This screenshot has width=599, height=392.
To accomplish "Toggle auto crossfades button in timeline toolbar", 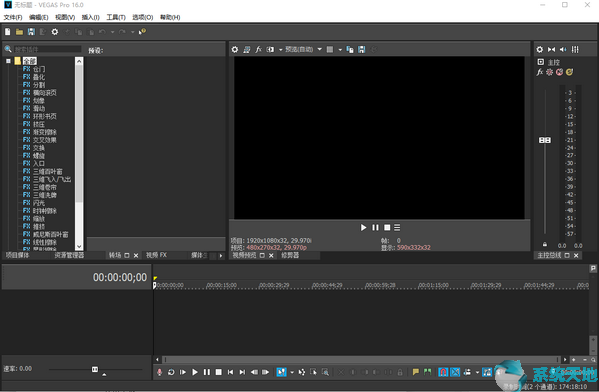I will click(455, 372).
